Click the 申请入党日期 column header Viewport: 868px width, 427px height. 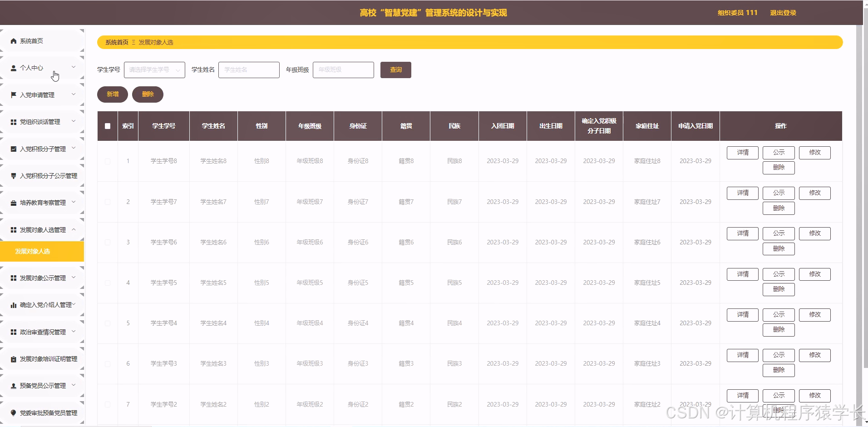click(695, 126)
